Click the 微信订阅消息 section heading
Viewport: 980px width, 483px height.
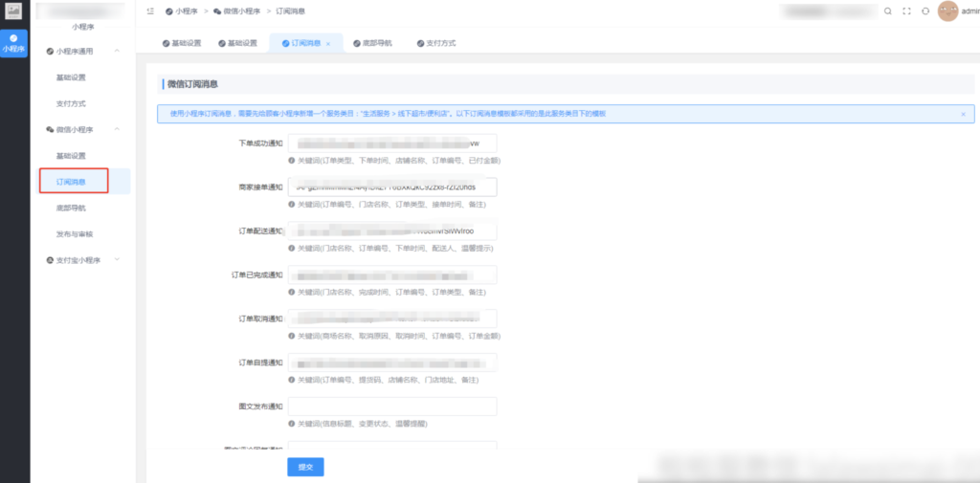192,84
